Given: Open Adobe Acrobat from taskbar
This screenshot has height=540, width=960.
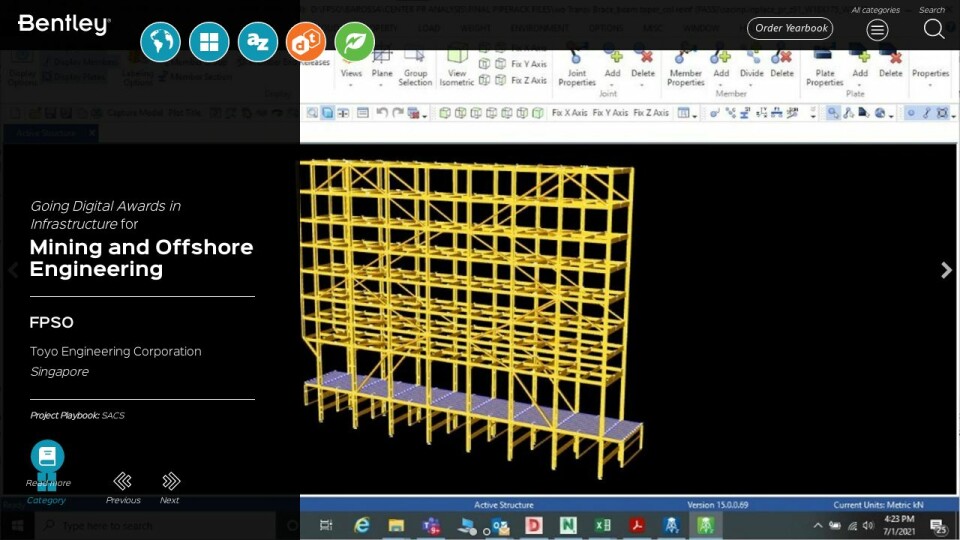Looking at the screenshot, I should 637,525.
